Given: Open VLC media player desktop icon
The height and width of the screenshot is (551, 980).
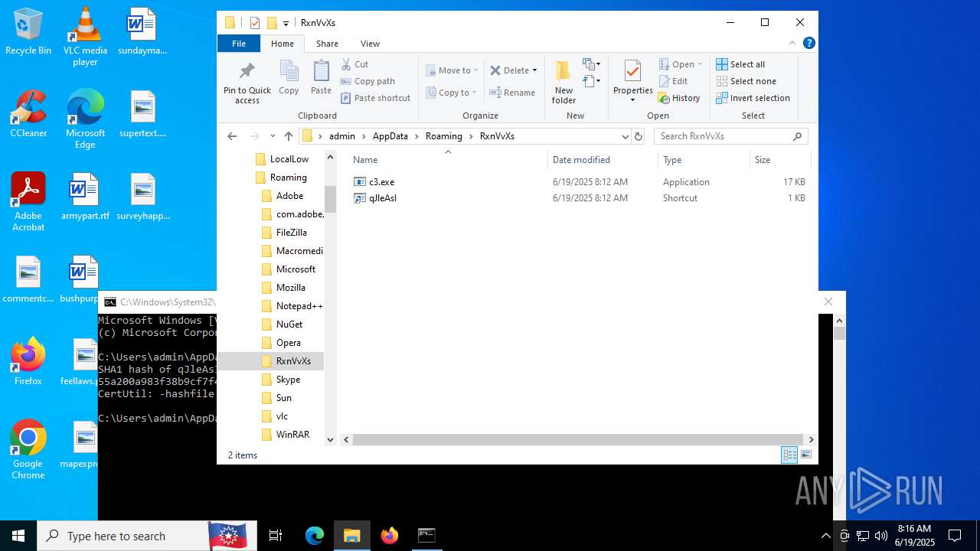Looking at the screenshot, I should (x=85, y=37).
